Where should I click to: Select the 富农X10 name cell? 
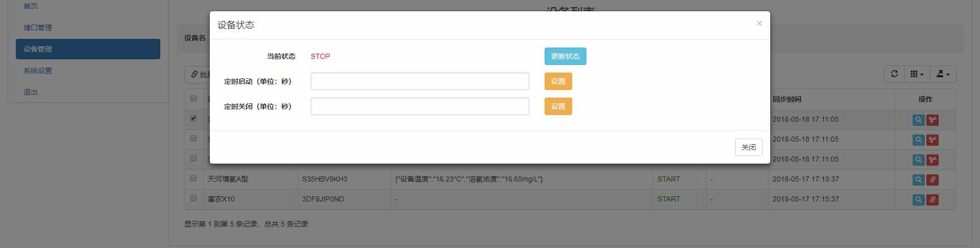[x=251, y=199]
